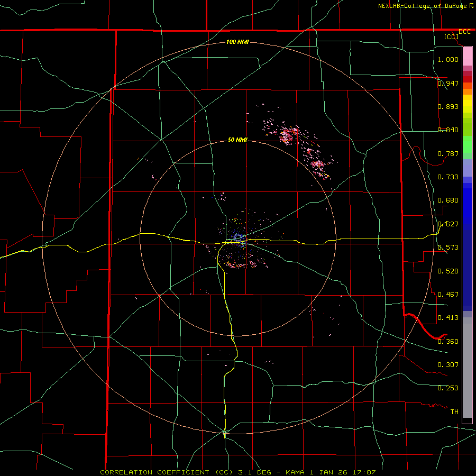This screenshot has height=476, width=476.
Task: Select the 0.840 legend value
Action: (x=448, y=130)
